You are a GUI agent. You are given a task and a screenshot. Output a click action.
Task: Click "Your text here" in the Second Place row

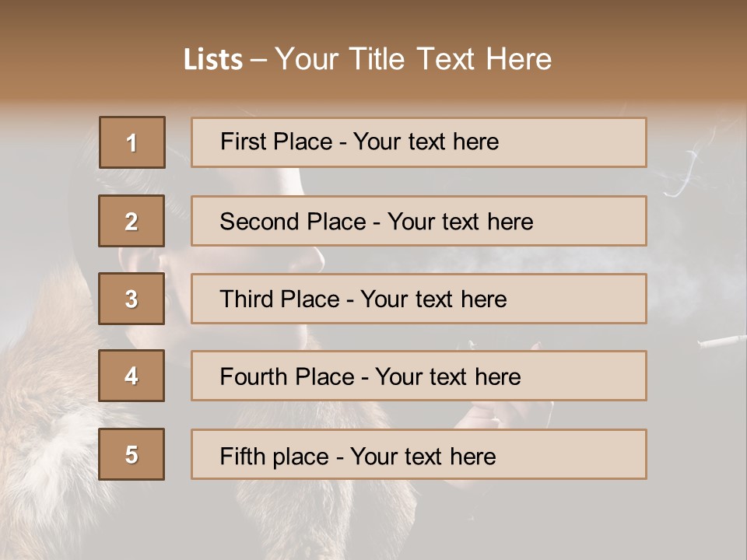tap(460, 222)
